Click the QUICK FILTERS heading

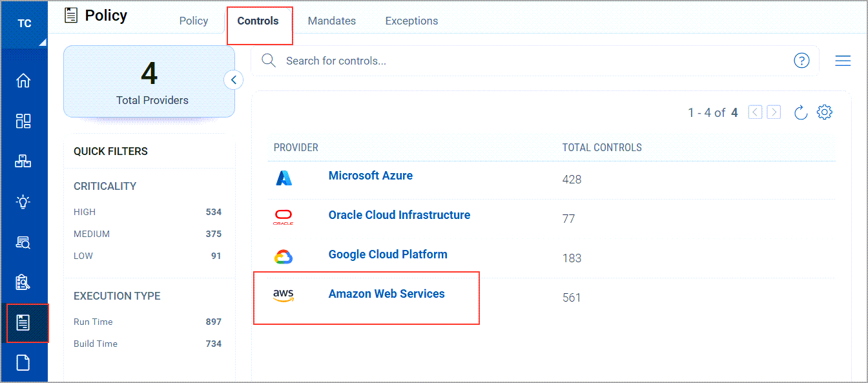(x=110, y=151)
